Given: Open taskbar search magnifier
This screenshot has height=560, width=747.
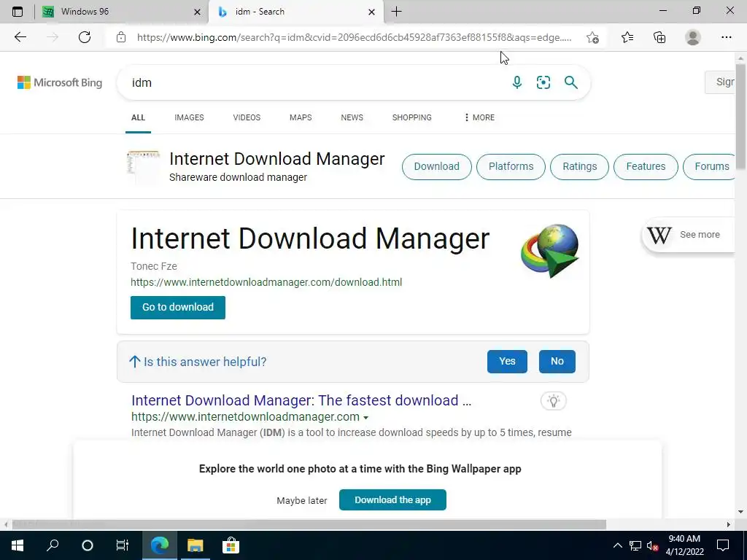Looking at the screenshot, I should [53, 545].
